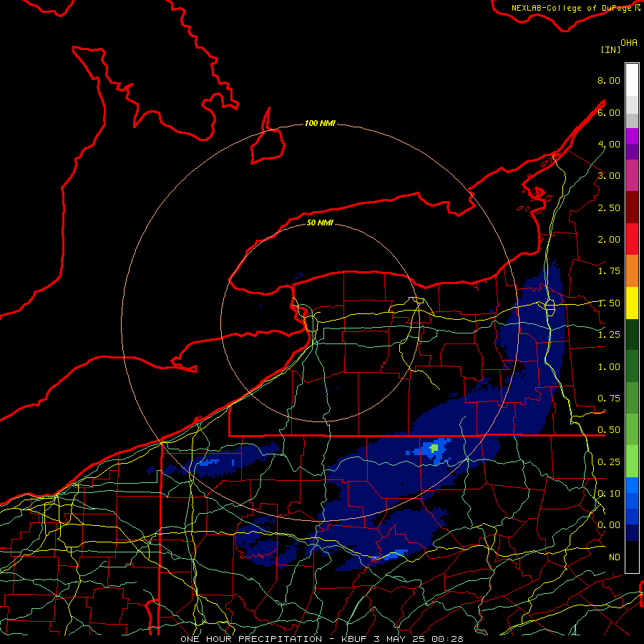This screenshot has width=644, height=644.
Task: Select the 0.00 legend value
Action: (609, 525)
